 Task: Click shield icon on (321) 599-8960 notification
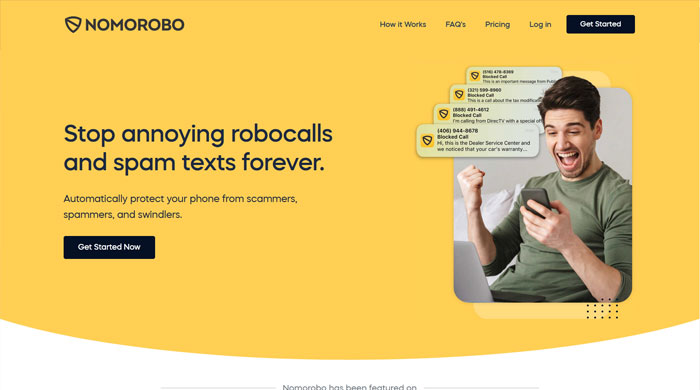(x=459, y=95)
